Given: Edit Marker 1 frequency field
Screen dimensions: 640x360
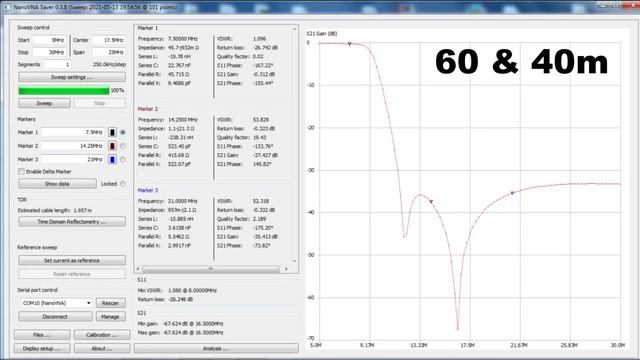Looking at the screenshot, I should coord(72,132).
